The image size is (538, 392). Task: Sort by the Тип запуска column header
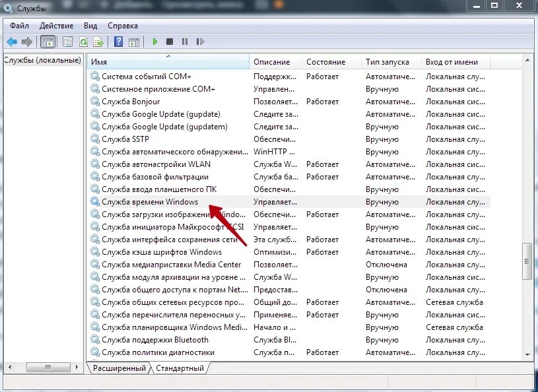click(391, 62)
